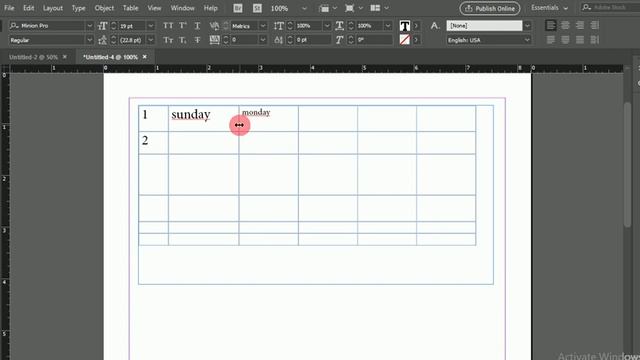The height and width of the screenshot is (360, 640).
Task: Click the leading stepper beside 22.8 pt
Action: (x=113, y=40)
